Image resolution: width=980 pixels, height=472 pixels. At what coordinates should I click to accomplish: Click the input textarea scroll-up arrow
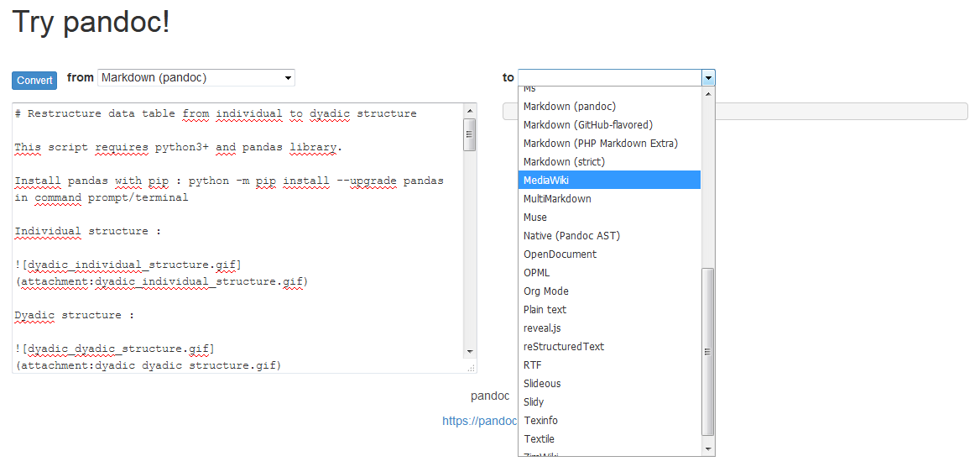coord(470,111)
